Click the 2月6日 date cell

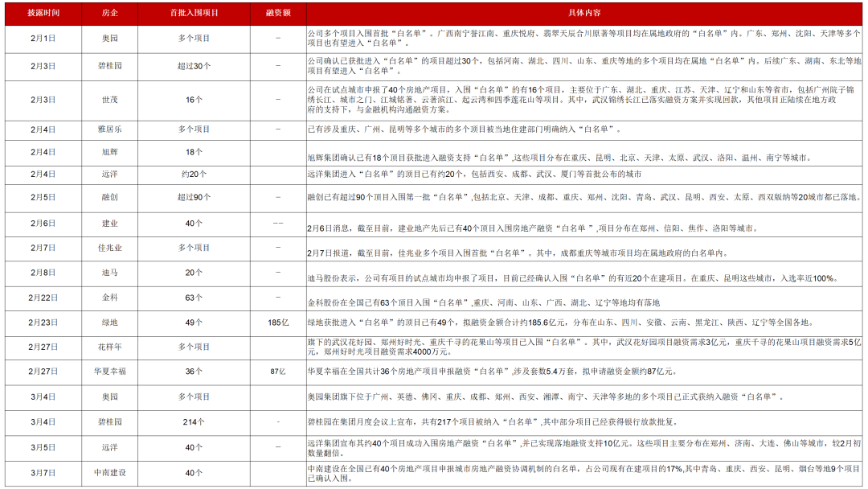[43, 223]
